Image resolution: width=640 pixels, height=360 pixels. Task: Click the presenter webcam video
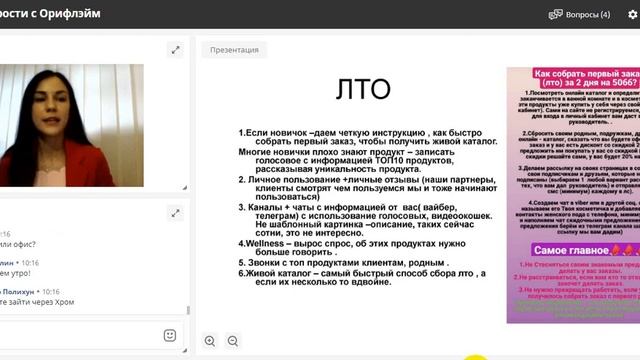point(71,125)
